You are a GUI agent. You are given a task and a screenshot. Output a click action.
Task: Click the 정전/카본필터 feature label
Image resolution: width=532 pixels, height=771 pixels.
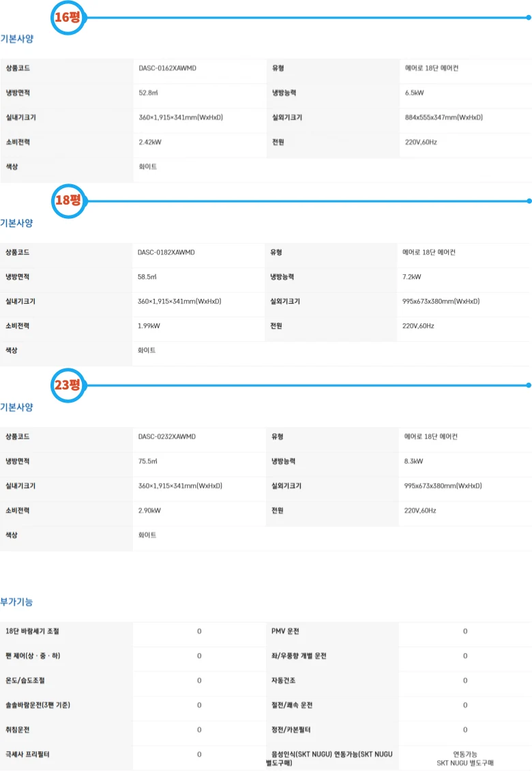[x=291, y=729]
